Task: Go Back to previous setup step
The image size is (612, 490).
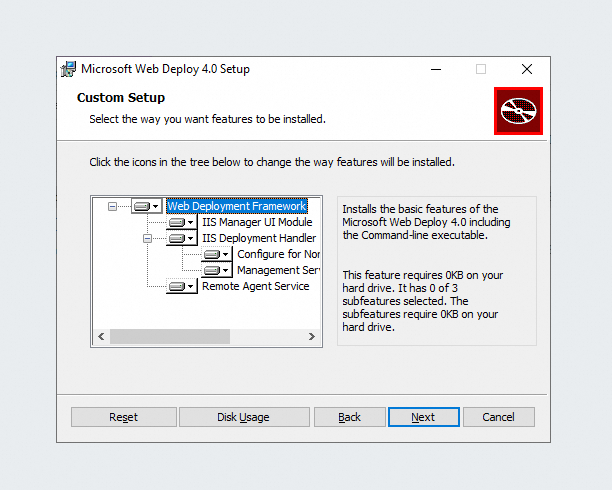Action: pos(350,417)
